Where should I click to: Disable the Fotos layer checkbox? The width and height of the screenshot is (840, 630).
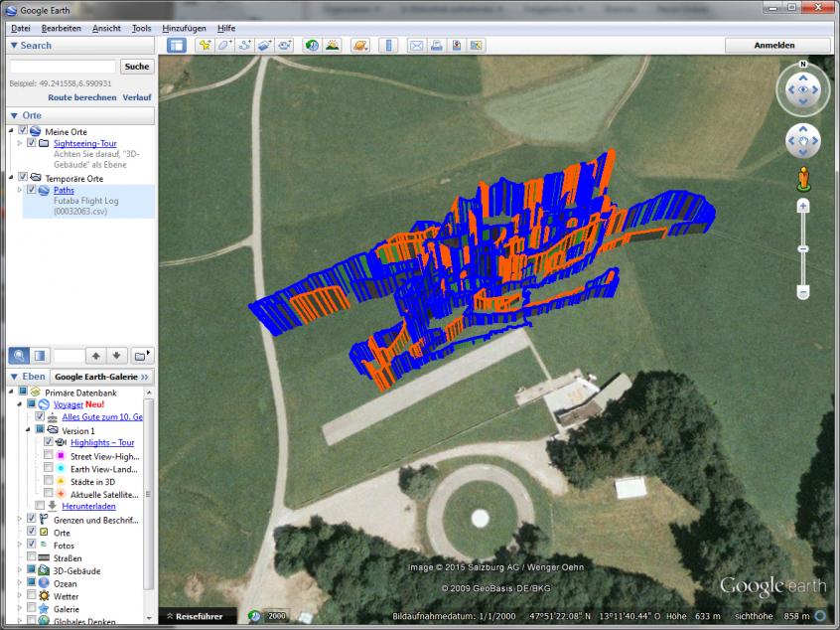pyautogui.click(x=32, y=545)
